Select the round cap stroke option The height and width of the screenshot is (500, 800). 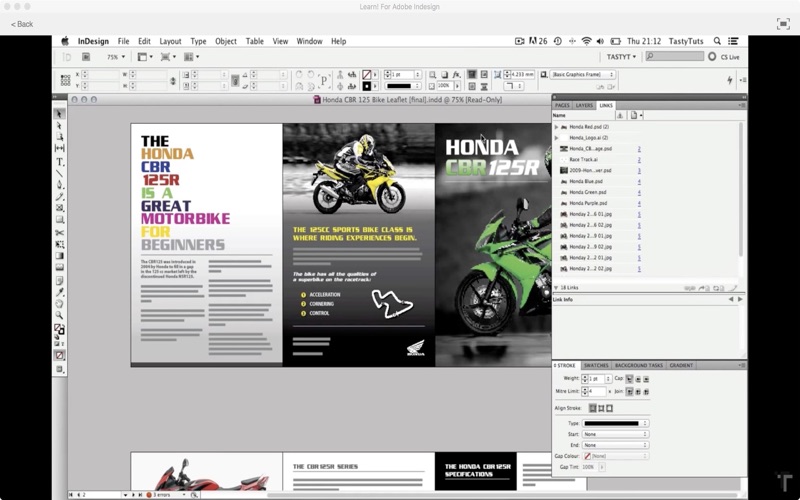pos(638,379)
